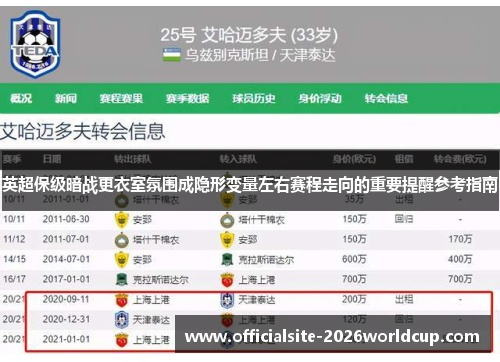Click the 转出球队 column header
This screenshot has height=362, width=500.
pyautogui.click(x=133, y=159)
